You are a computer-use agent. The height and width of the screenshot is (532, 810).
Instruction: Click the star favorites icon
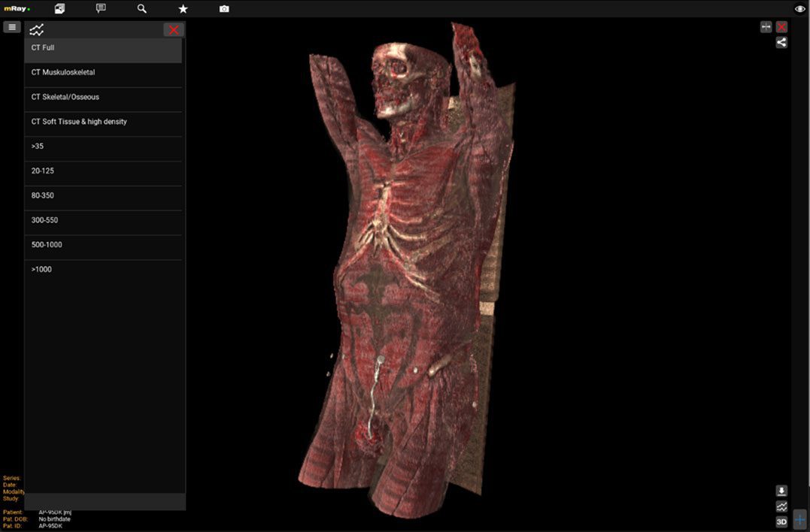tap(183, 9)
